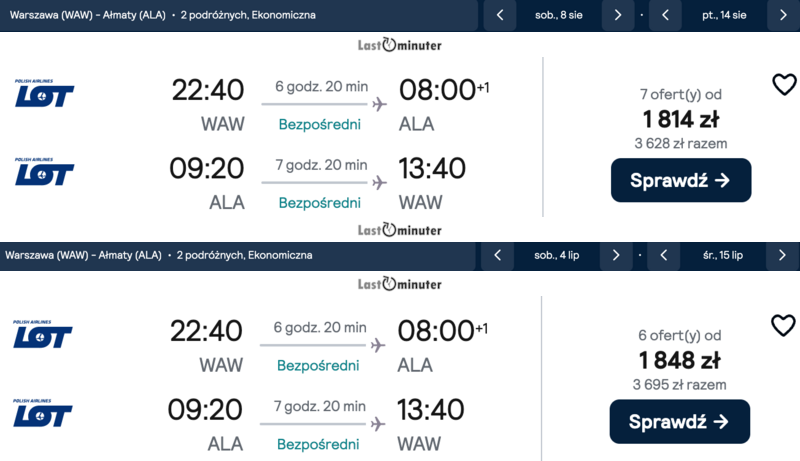Open the śr., 15 lip return date
Viewport: 800px width, 461px height.
(723, 255)
